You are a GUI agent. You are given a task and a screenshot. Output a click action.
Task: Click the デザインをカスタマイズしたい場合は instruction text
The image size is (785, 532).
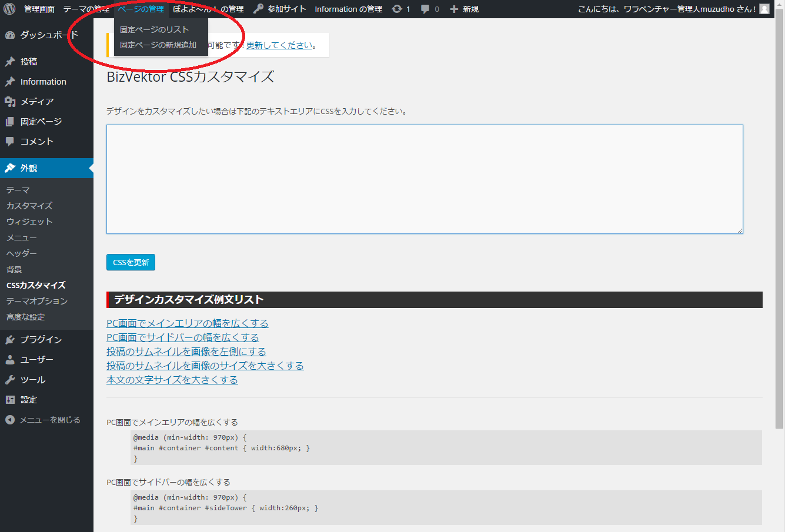pyautogui.click(x=258, y=111)
